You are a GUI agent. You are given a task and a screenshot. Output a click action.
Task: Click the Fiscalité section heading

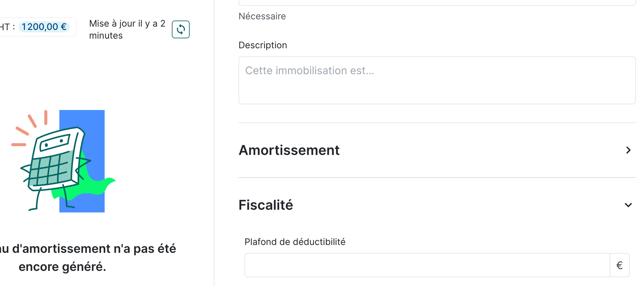(x=266, y=205)
